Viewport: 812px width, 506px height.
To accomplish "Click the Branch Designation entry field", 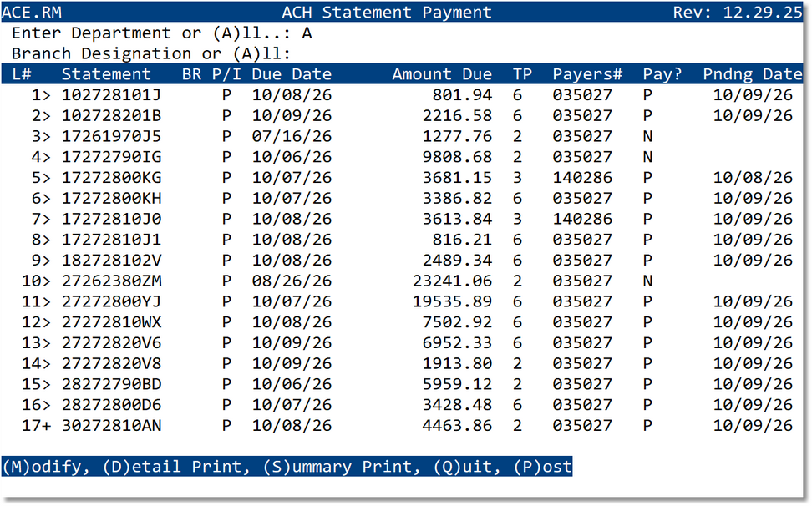I will (307, 53).
